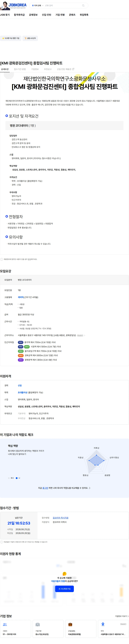
Task: Open the 추천공고 tab
Action: pos(48,69)
